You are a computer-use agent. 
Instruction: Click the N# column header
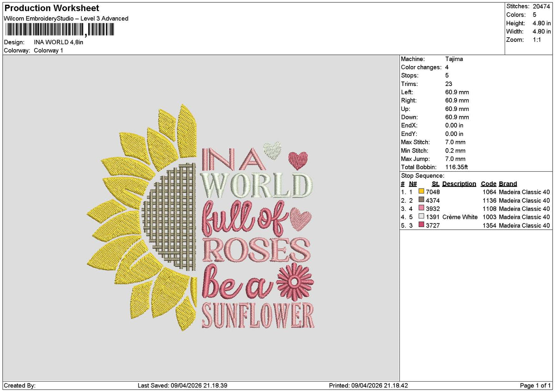click(x=413, y=184)
